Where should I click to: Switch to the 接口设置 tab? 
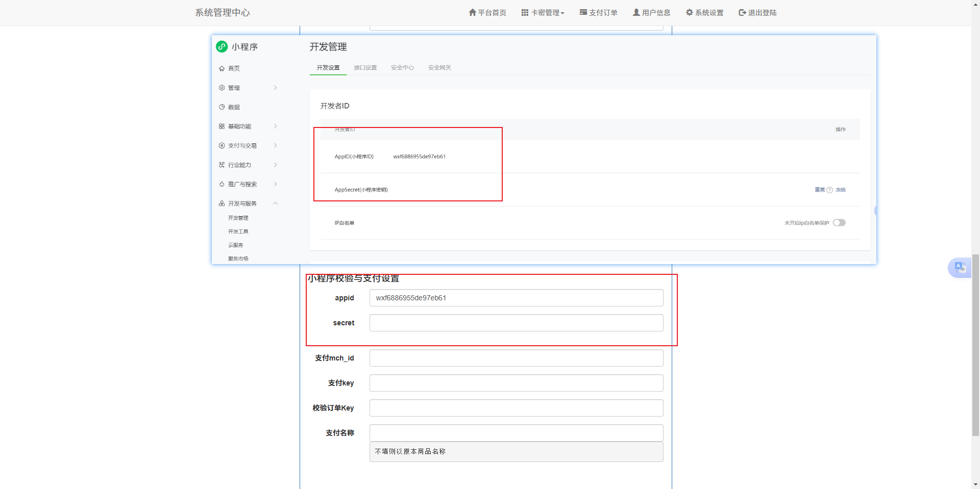(365, 67)
